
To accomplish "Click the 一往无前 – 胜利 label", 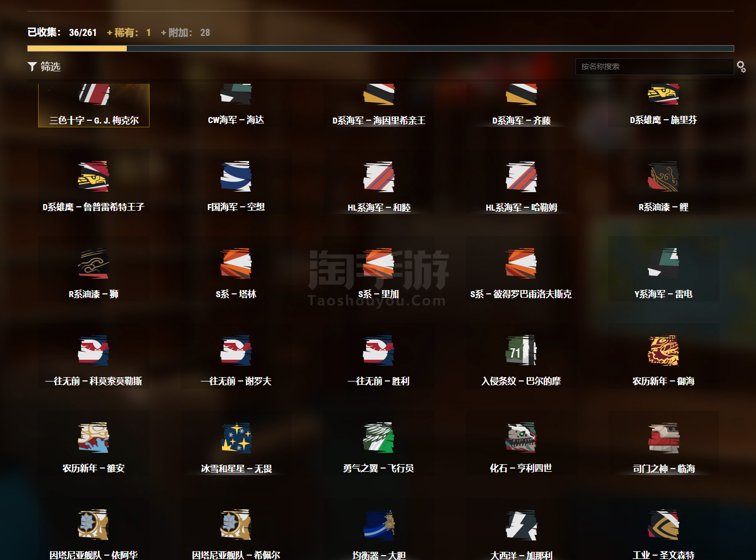I will tap(379, 381).
